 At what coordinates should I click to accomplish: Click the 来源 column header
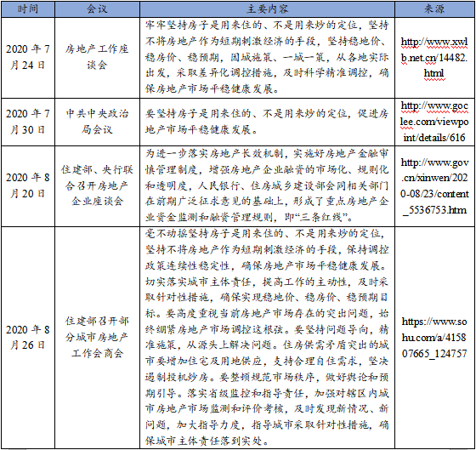(x=434, y=9)
